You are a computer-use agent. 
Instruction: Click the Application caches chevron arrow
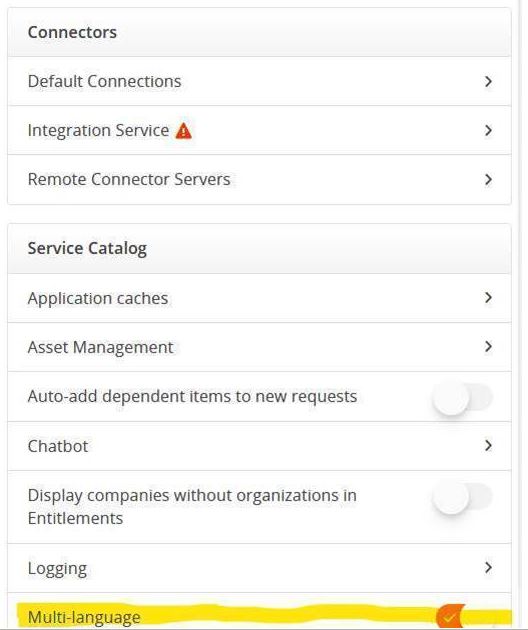tap(488, 298)
